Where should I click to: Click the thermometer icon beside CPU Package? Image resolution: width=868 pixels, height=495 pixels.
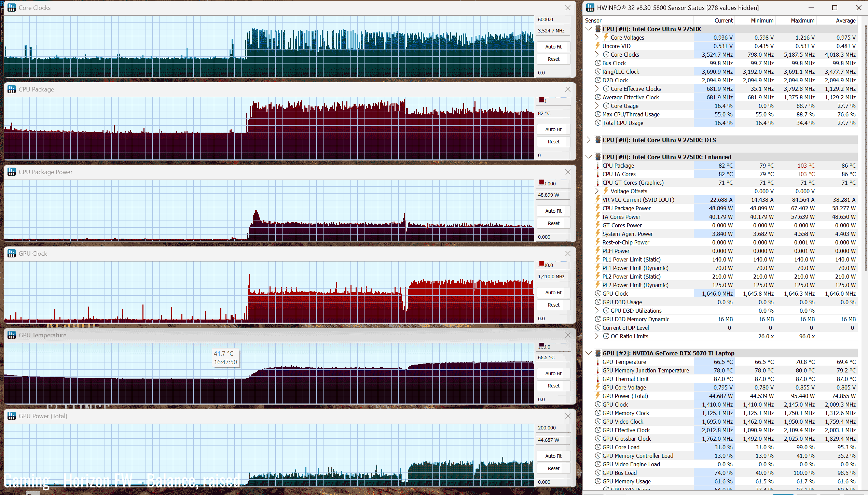597,166
